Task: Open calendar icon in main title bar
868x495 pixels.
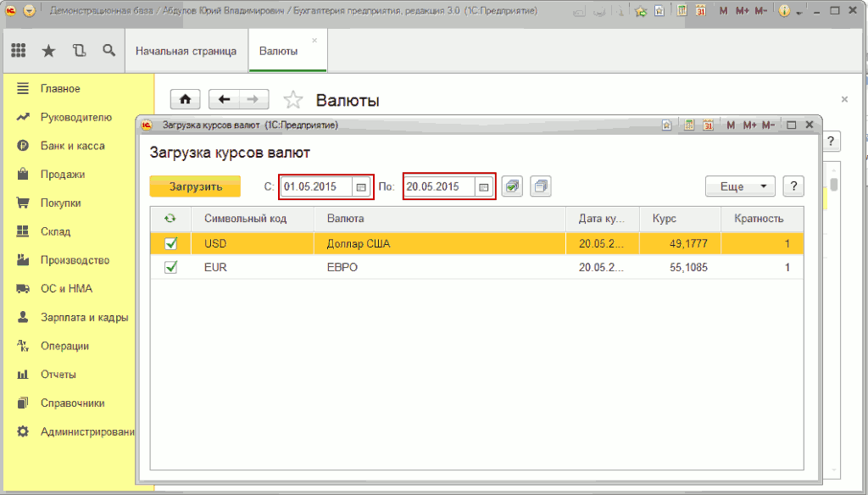Action: tap(701, 10)
